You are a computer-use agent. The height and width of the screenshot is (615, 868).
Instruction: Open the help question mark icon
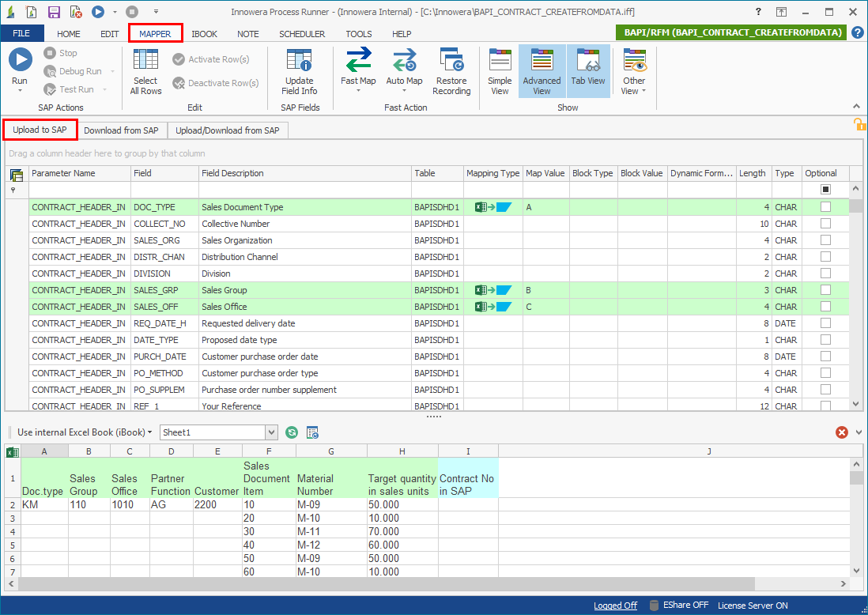[857, 33]
